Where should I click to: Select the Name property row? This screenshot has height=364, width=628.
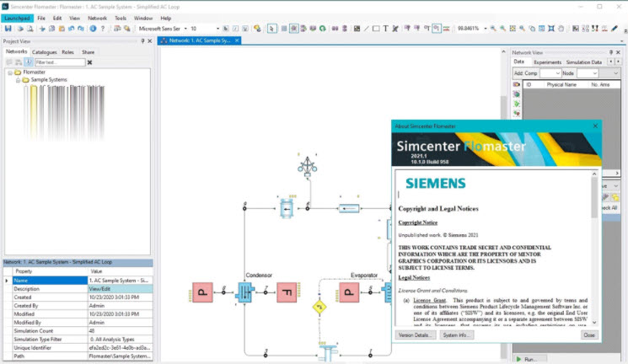(x=78, y=281)
